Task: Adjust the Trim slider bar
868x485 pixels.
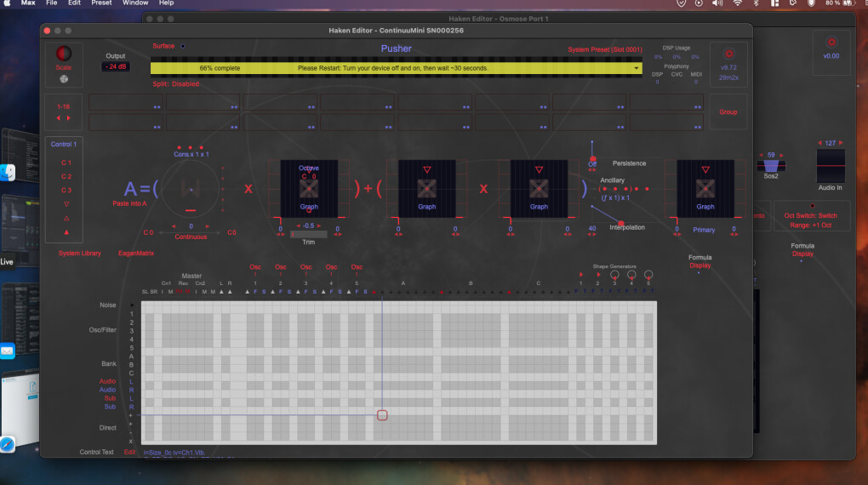Action: 309,234
